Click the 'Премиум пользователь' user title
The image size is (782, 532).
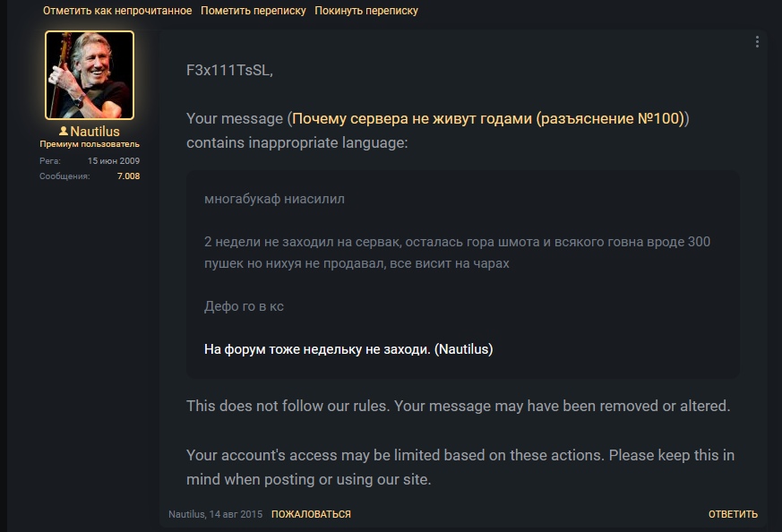[90, 144]
